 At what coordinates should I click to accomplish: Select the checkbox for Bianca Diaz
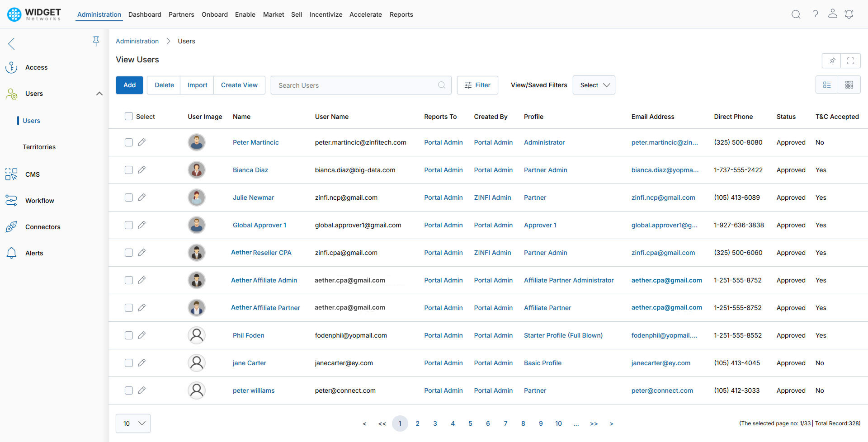tap(128, 170)
